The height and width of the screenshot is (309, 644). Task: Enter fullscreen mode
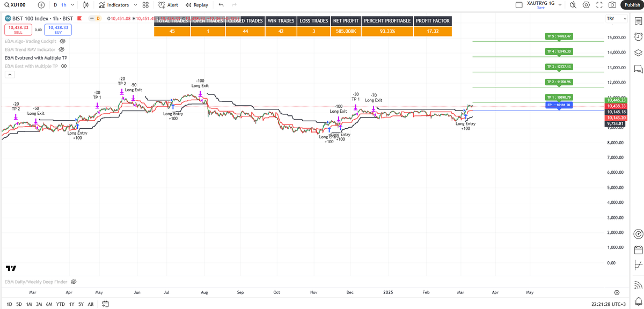599,5
